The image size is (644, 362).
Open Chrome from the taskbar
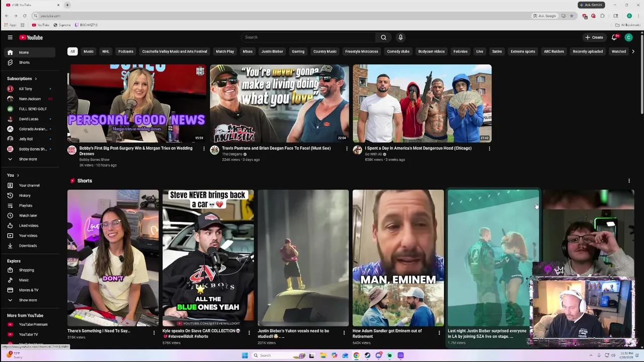[356, 355]
